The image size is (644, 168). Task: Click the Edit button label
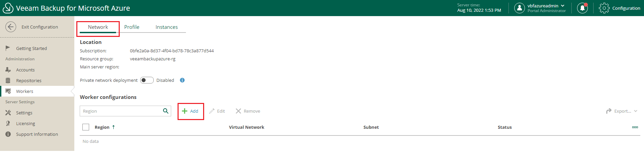coord(221,111)
